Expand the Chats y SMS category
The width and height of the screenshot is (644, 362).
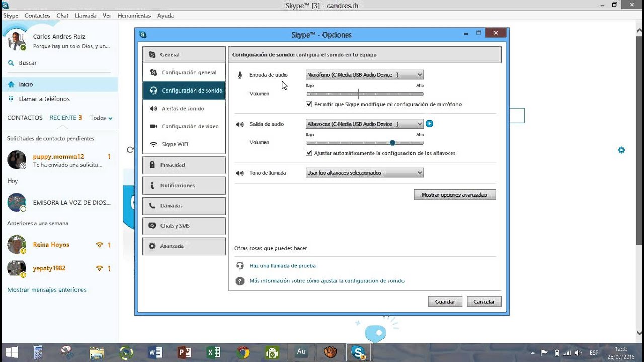184,226
